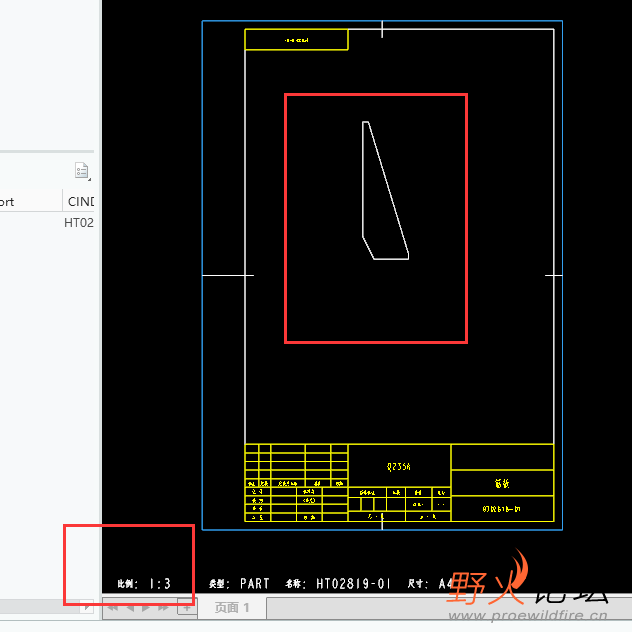
Task: Click the CIND column header
Action: (79, 201)
